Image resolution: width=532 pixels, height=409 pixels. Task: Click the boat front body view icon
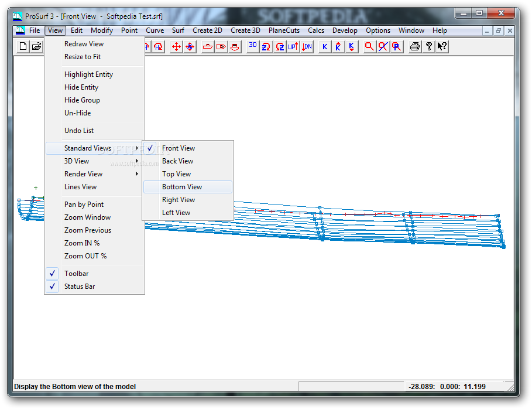pos(235,46)
